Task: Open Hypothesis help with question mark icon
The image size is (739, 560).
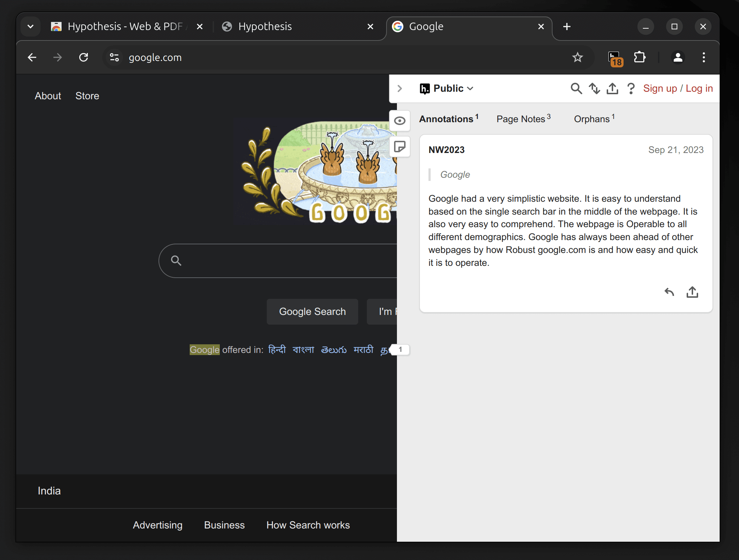Action: click(x=631, y=88)
